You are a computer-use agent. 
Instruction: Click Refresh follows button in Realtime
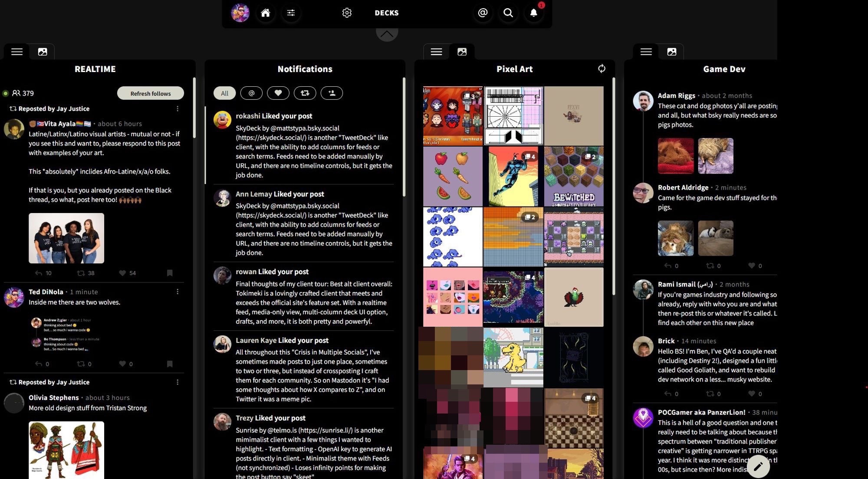tap(150, 92)
